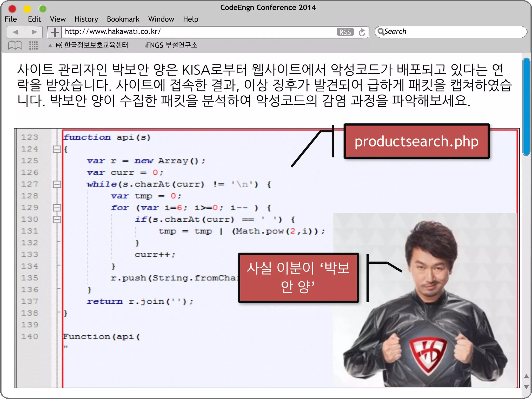Click the blue vertical scrollbar thumb
This screenshot has width=532, height=399.
tap(526, 107)
